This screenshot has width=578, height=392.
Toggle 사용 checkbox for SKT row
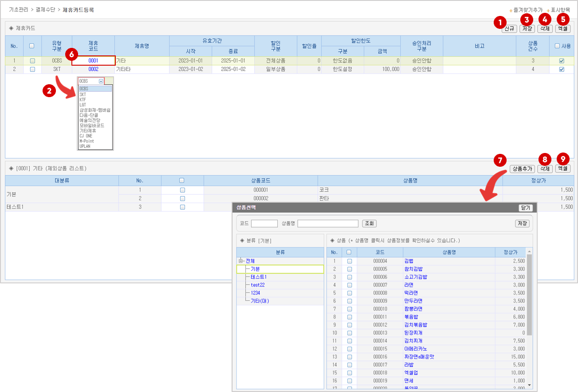click(562, 69)
